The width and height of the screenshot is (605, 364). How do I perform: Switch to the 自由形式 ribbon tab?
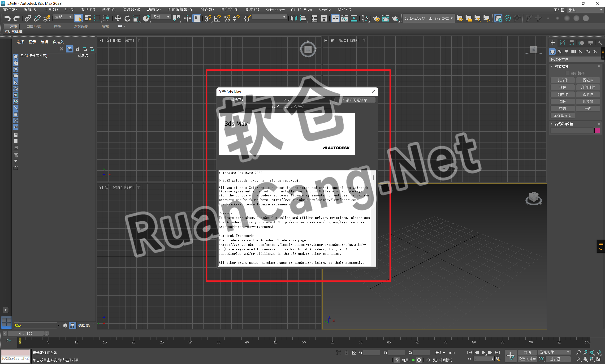pos(34,26)
